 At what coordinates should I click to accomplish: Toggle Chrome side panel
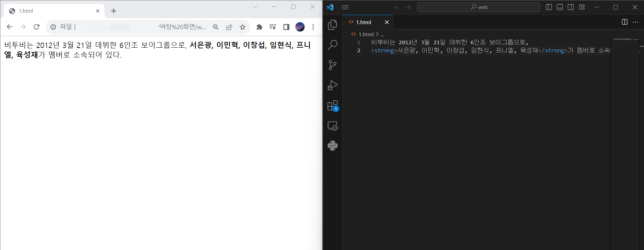[286, 27]
